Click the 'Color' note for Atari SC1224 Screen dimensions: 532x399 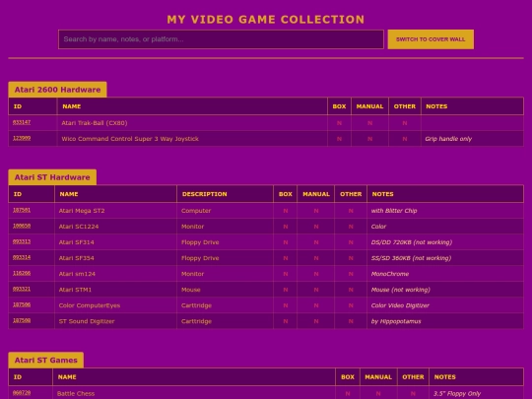point(378,227)
